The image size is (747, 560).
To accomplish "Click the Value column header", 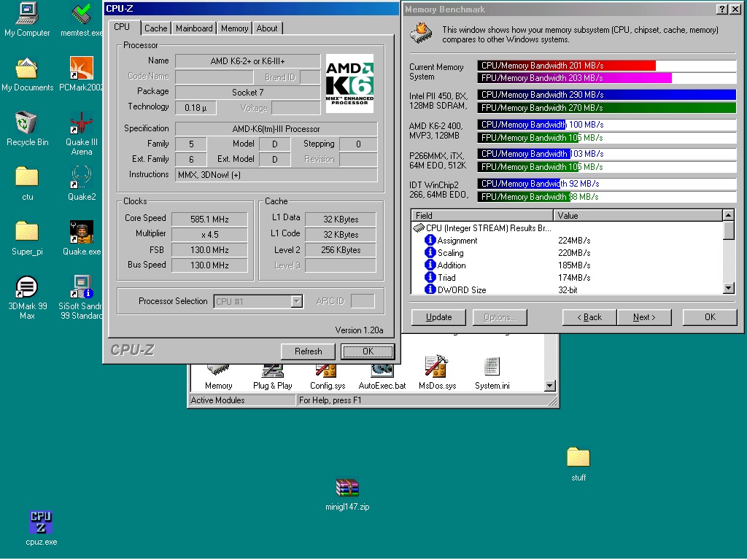I will click(638, 216).
